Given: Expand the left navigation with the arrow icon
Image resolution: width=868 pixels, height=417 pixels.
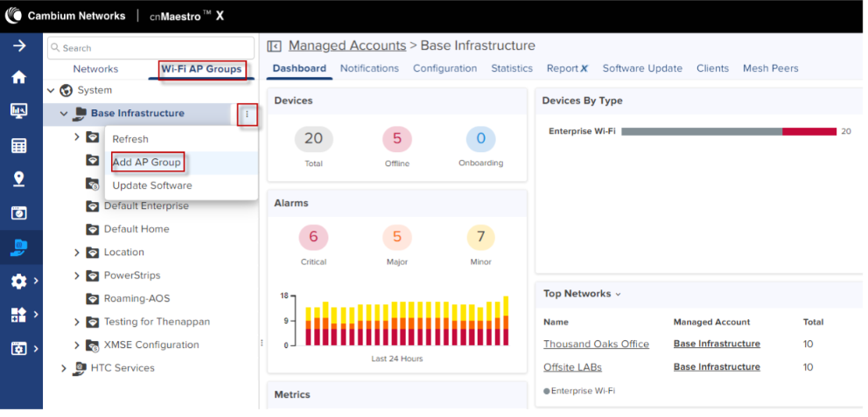Looking at the screenshot, I should [x=19, y=45].
